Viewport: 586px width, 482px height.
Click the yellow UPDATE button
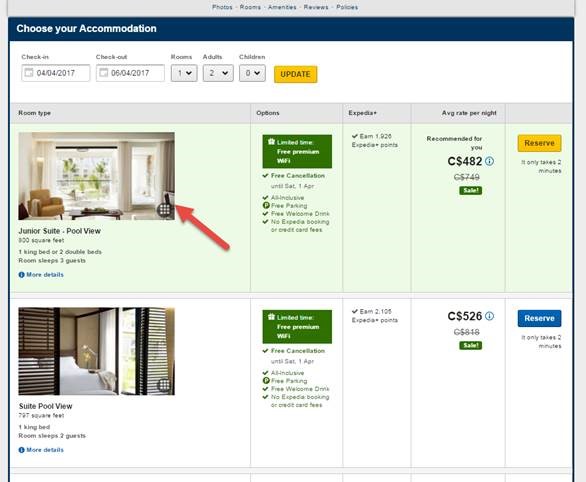[296, 74]
